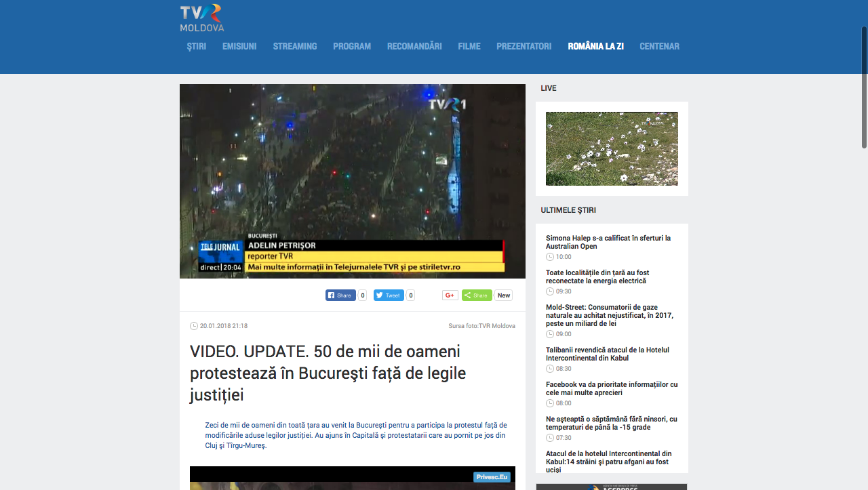Click the TVR Moldova logo

tap(201, 18)
